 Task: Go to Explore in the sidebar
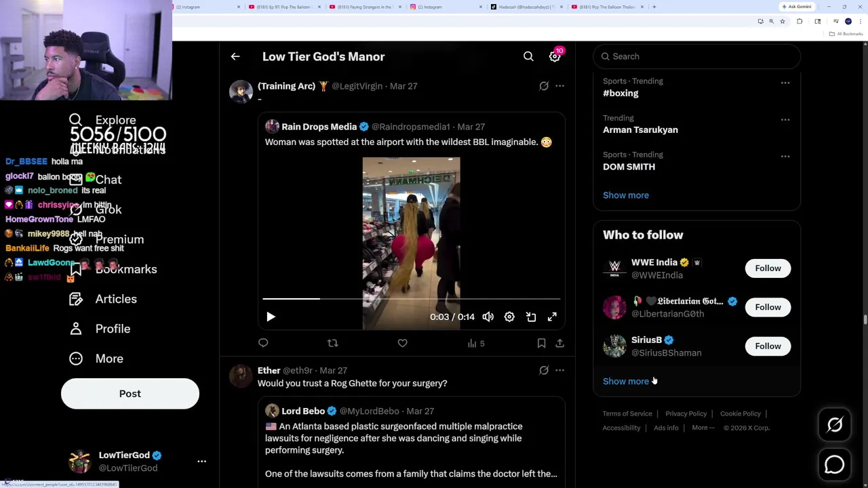[x=103, y=120]
